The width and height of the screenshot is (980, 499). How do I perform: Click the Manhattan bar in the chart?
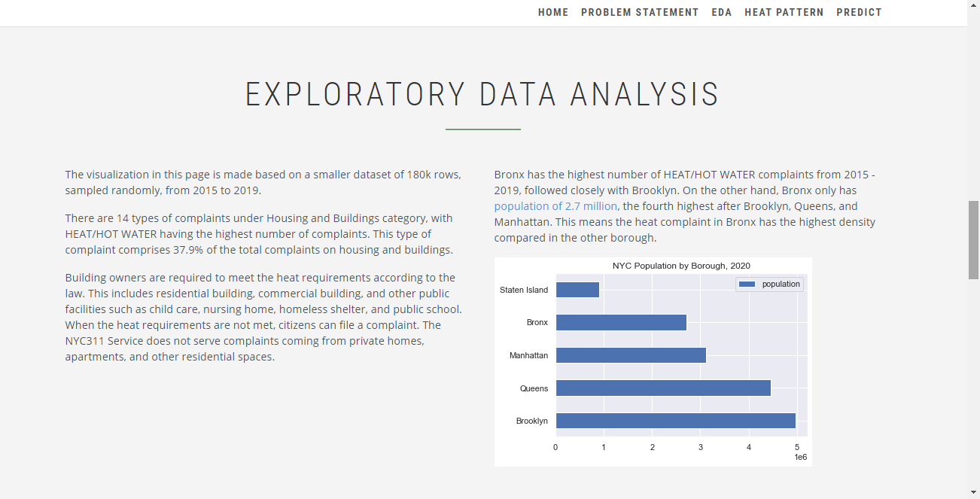pos(631,355)
